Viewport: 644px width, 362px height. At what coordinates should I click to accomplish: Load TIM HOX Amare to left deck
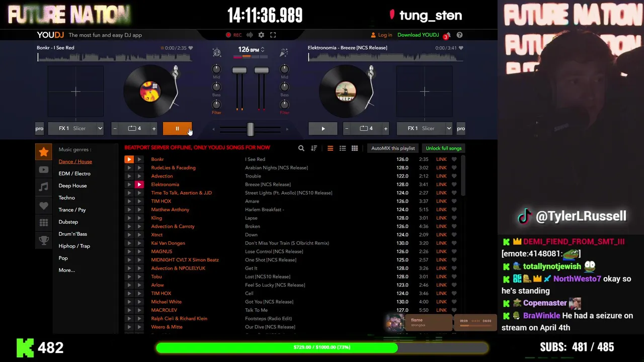pyautogui.click(x=129, y=201)
